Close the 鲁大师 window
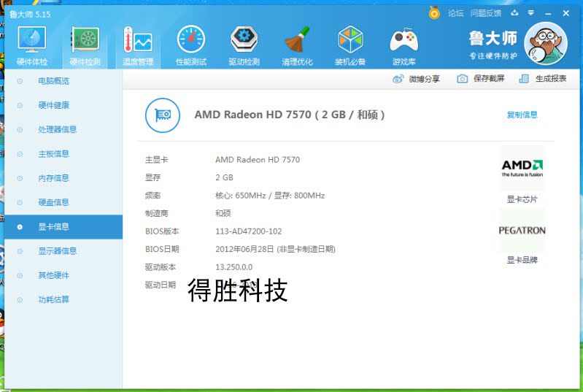The image size is (583, 392). (566, 13)
